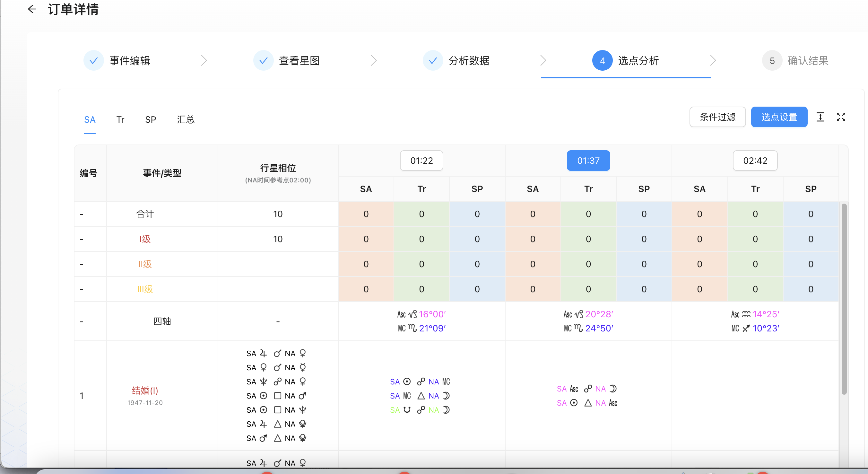Viewport: 868px width, 474px height.
Task: Click chevron after 选点分析 step
Action: (x=713, y=61)
